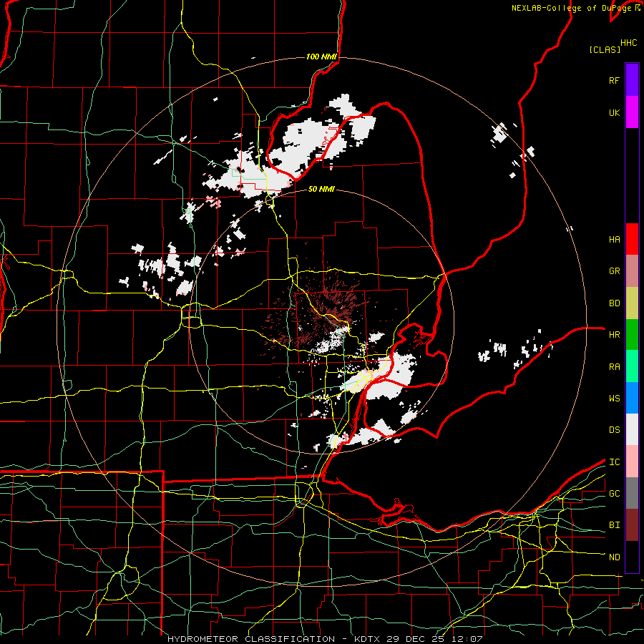The image size is (644, 644).
Task: Click the RA light green swatch
Action: [632, 366]
